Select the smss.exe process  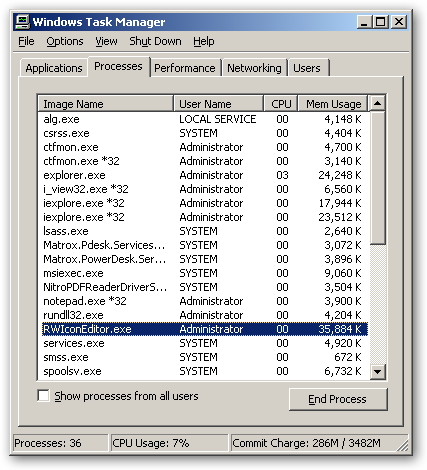pos(203,357)
